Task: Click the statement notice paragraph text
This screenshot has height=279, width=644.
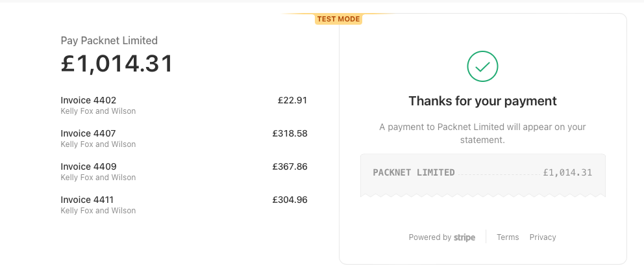Action: tap(482, 133)
